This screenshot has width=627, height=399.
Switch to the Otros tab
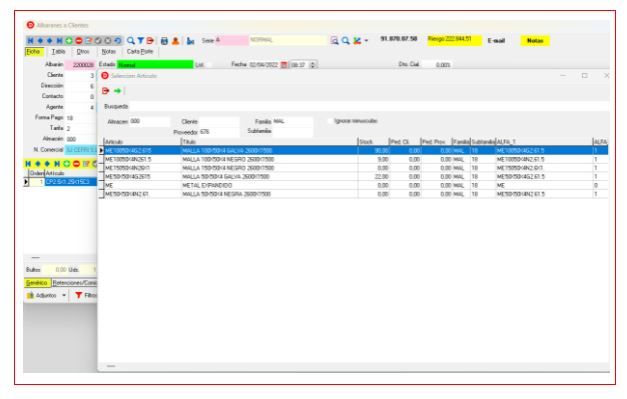[x=83, y=52]
